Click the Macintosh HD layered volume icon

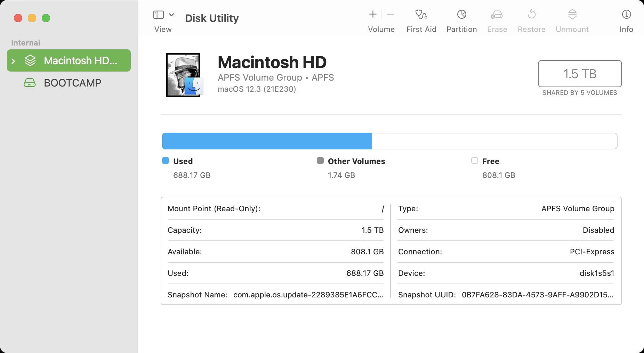pos(30,60)
